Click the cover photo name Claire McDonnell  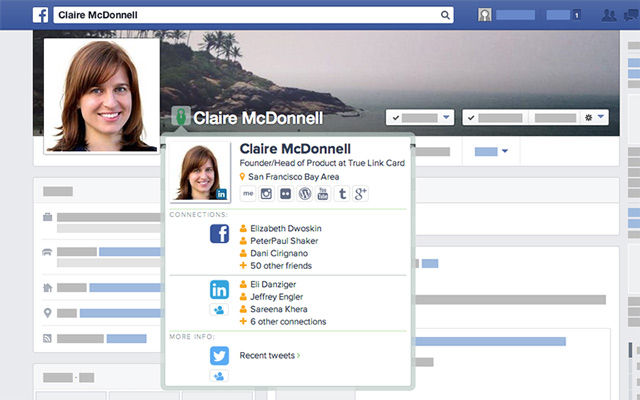(258, 118)
